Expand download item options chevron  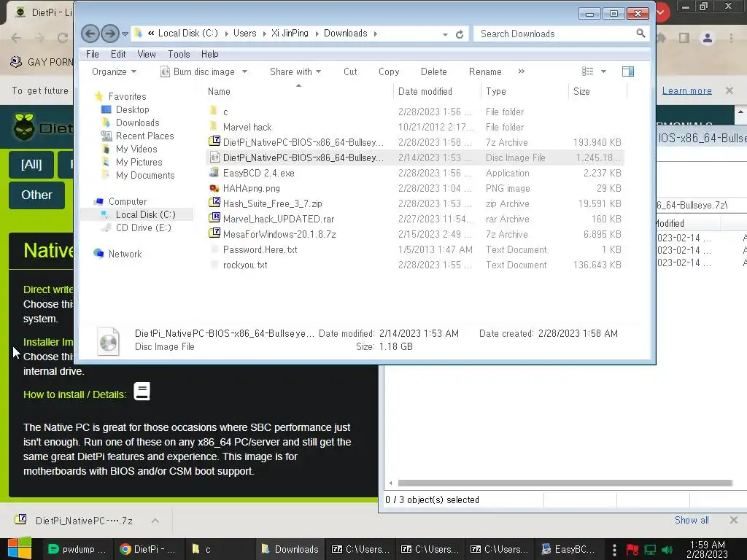click(x=155, y=521)
